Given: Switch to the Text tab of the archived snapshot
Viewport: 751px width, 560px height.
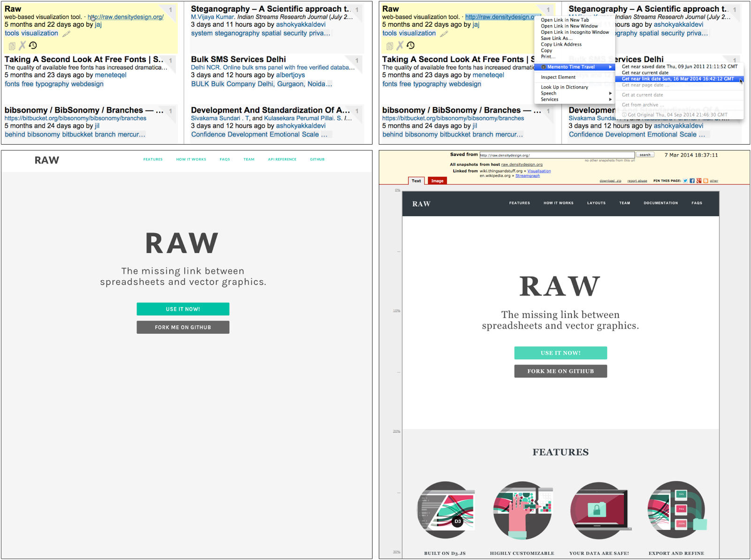Looking at the screenshot, I should pyautogui.click(x=416, y=181).
